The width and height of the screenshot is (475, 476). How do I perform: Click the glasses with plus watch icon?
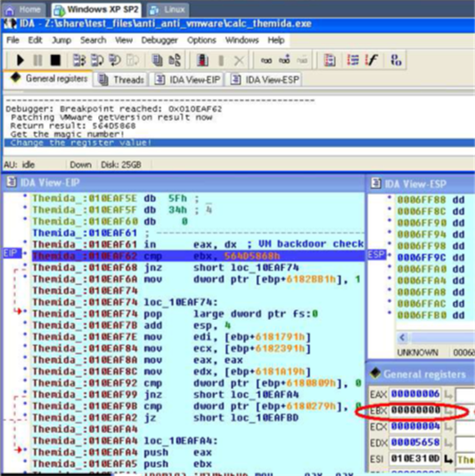[x=284, y=60]
